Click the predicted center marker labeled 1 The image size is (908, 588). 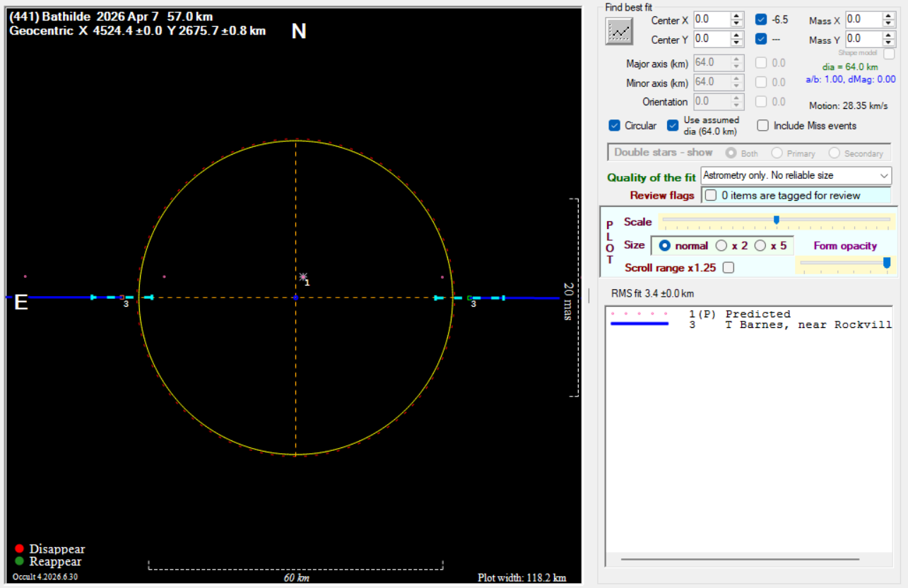303,277
